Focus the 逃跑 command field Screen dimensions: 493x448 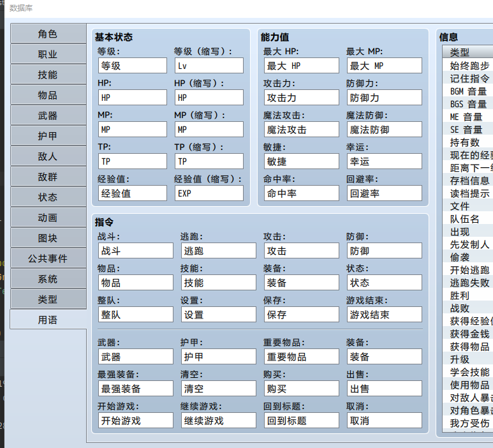(219, 251)
